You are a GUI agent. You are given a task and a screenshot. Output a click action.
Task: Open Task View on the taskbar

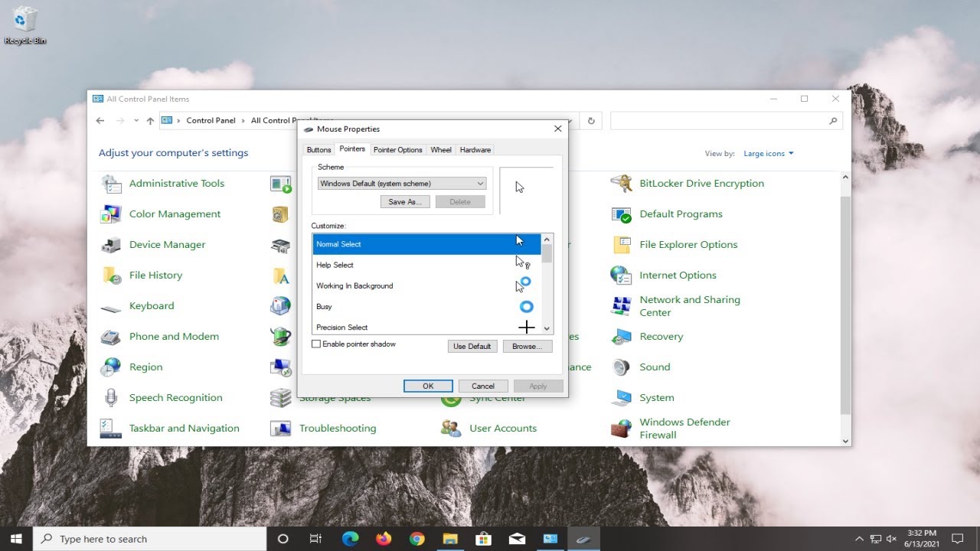(x=315, y=539)
